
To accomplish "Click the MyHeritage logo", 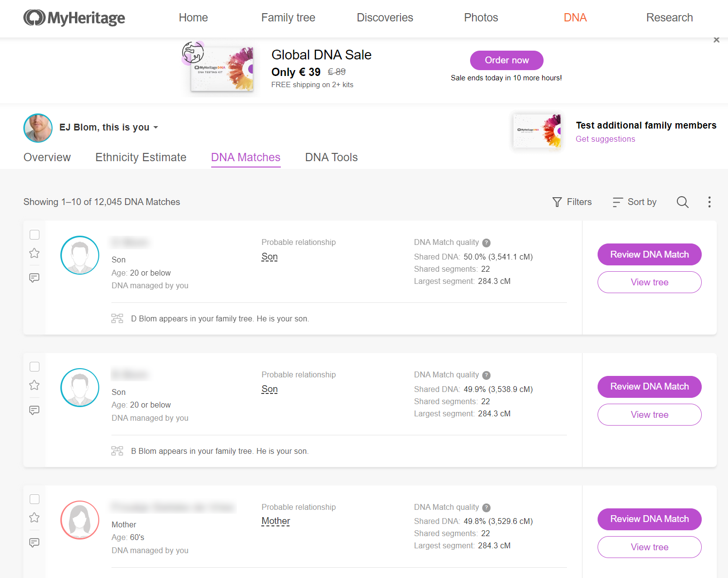I will pyautogui.click(x=74, y=18).
